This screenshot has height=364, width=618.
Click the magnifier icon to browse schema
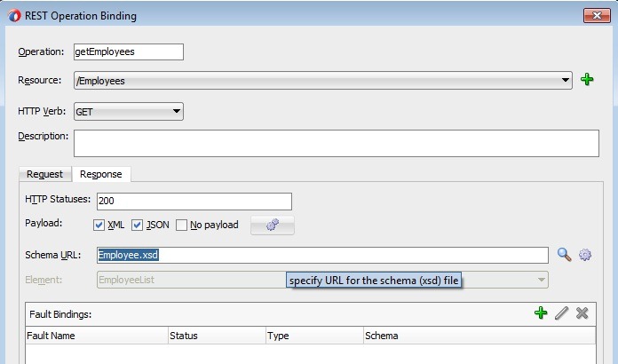[564, 255]
